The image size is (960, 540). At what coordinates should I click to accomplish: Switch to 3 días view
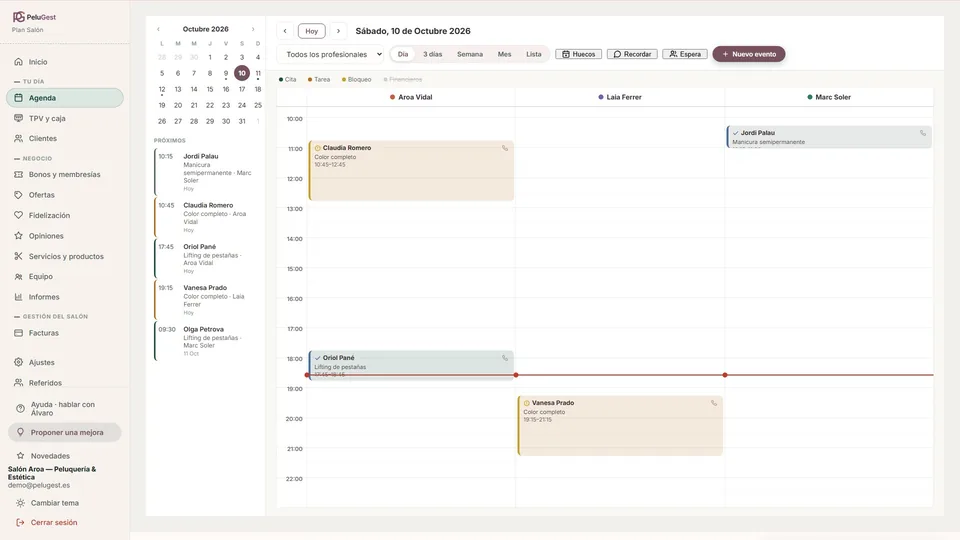pyautogui.click(x=432, y=54)
